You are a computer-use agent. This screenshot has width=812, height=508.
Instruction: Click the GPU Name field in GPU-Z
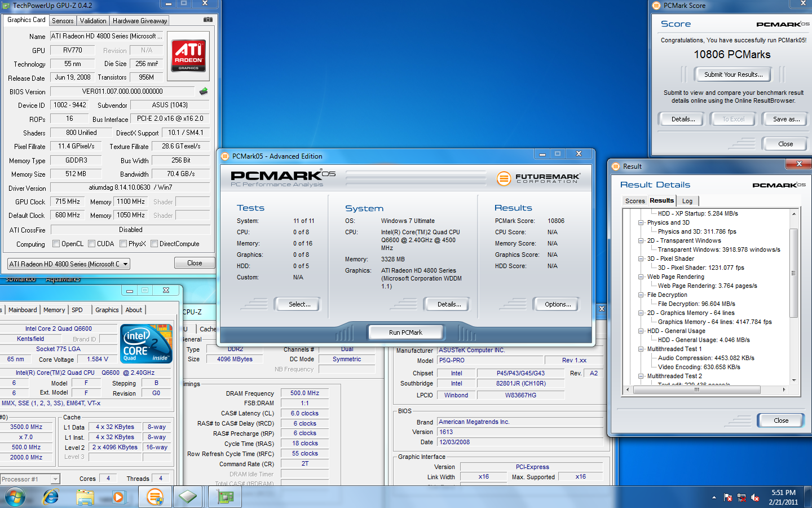coord(107,36)
